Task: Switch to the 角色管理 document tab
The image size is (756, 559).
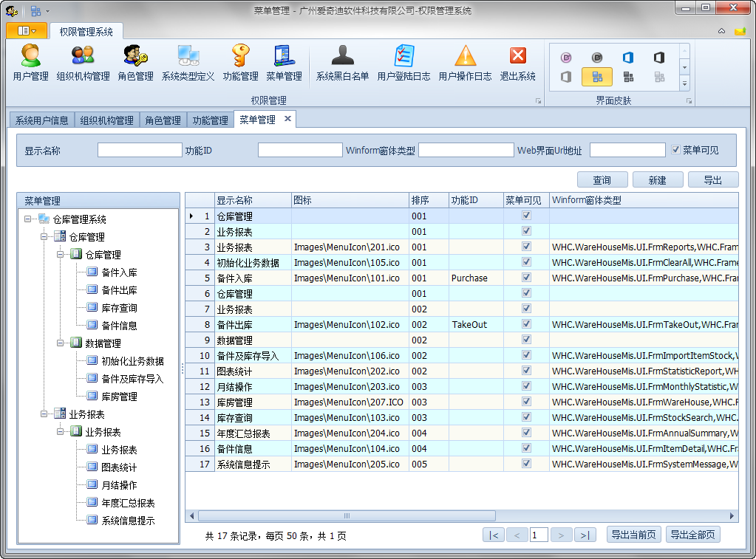Action: 163,120
